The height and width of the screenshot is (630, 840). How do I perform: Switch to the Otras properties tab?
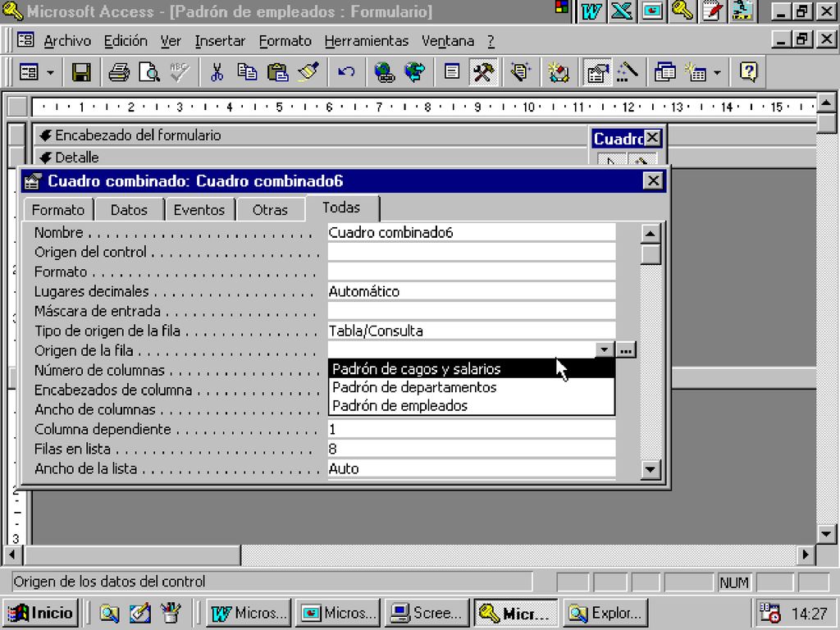point(270,209)
